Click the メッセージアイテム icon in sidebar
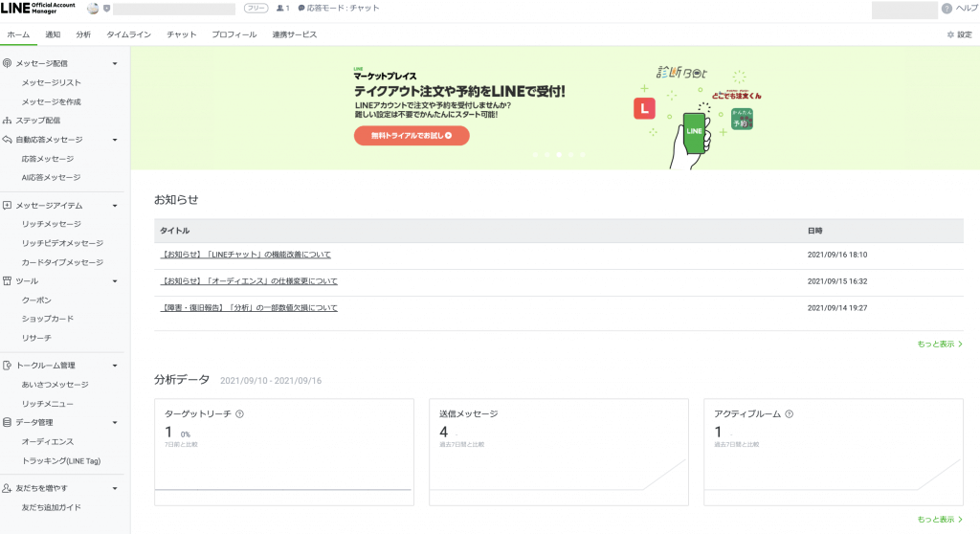 tap(7, 205)
